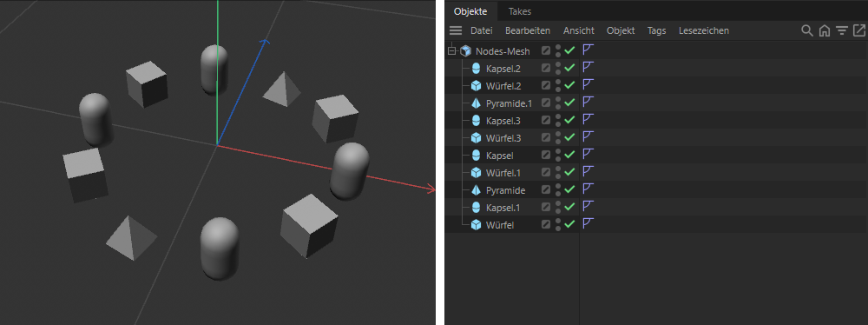Switch to the Takes tab

(520, 11)
